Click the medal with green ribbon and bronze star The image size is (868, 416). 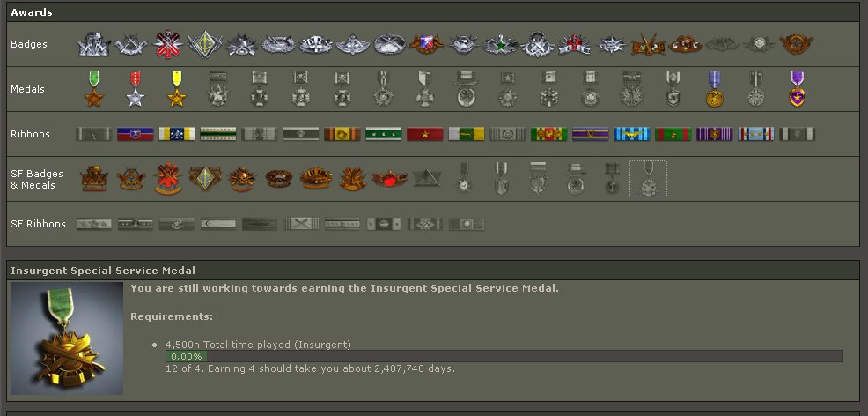click(94, 89)
